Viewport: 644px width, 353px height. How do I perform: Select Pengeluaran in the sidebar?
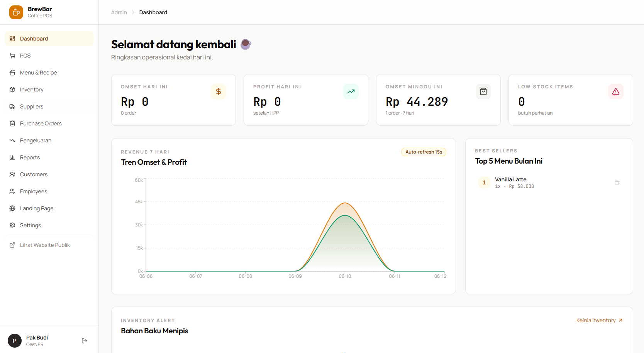pos(49,140)
